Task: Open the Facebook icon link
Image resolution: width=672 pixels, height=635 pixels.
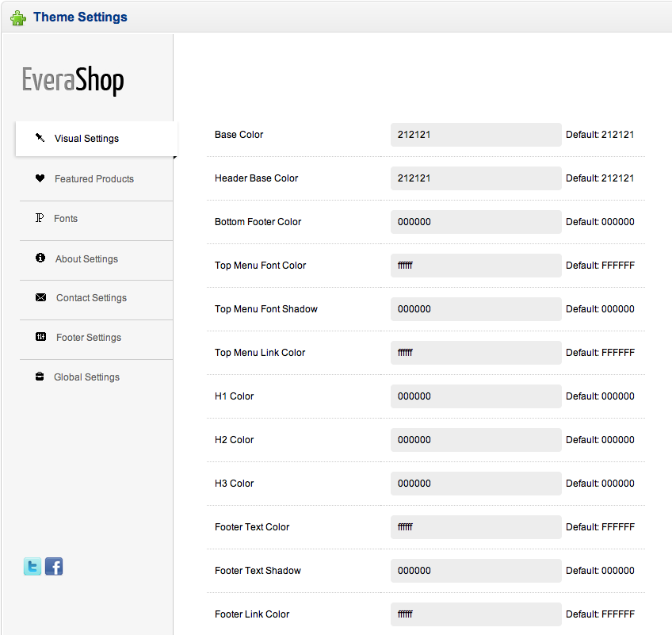Action: click(x=54, y=566)
